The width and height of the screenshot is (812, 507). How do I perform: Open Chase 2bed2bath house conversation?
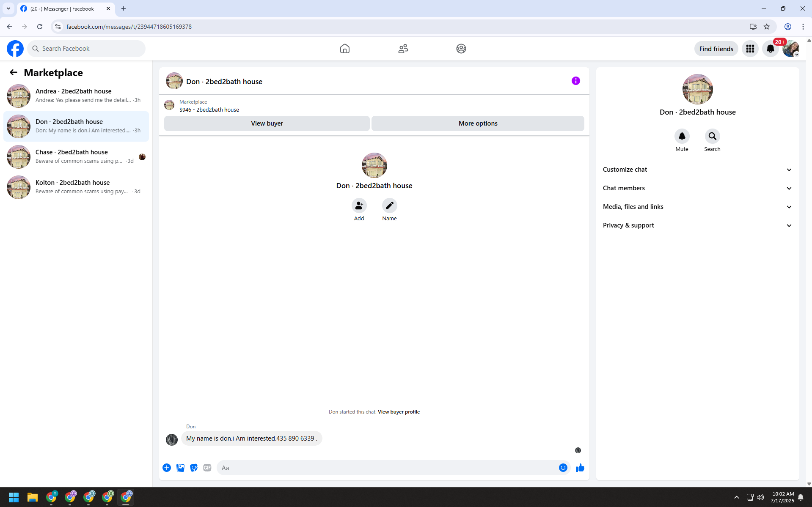(x=76, y=156)
